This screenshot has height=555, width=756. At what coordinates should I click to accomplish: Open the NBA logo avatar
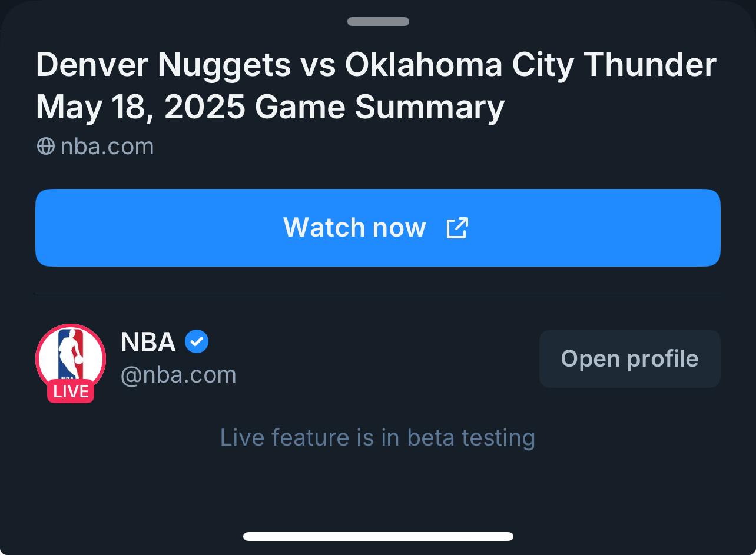[71, 355]
